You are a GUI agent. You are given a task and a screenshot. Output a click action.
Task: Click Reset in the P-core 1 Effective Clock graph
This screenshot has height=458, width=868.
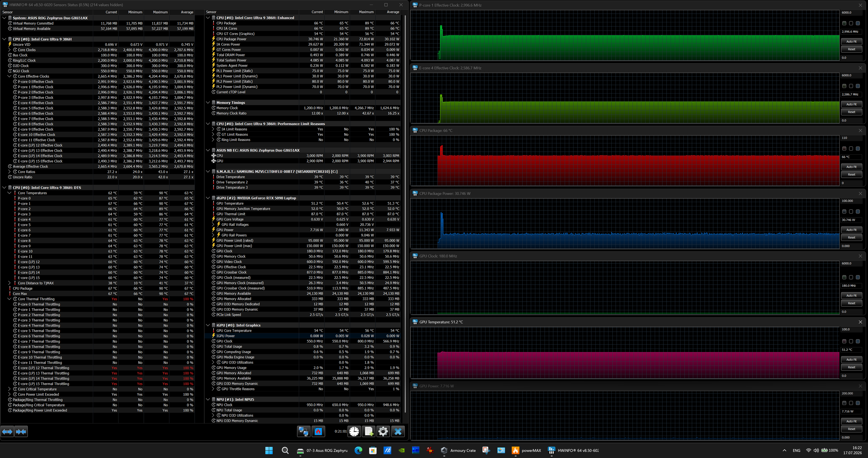(x=851, y=49)
